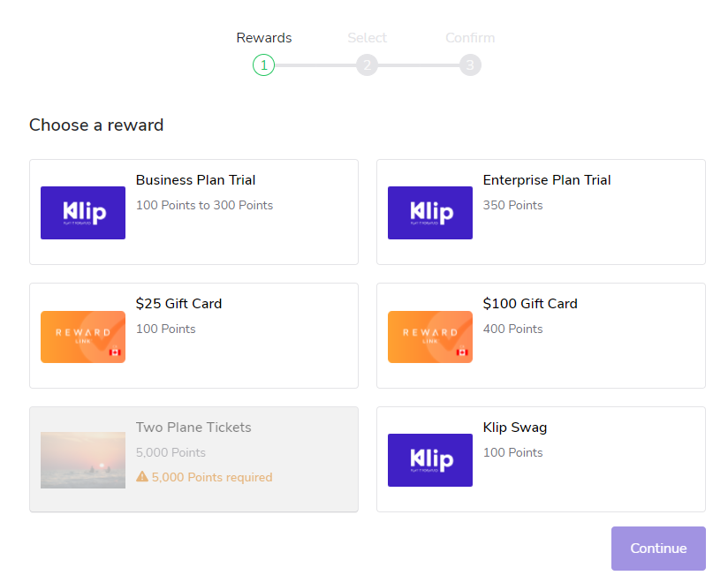
Task: Click the Select step label
Action: [x=367, y=38]
